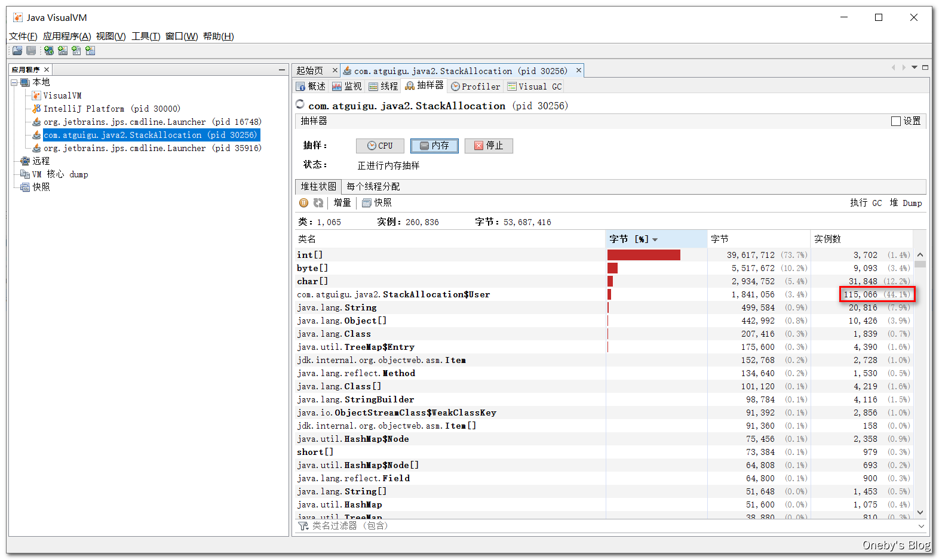This screenshot has width=939, height=560.
Task: Click 堆 Dump
Action: [906, 203]
